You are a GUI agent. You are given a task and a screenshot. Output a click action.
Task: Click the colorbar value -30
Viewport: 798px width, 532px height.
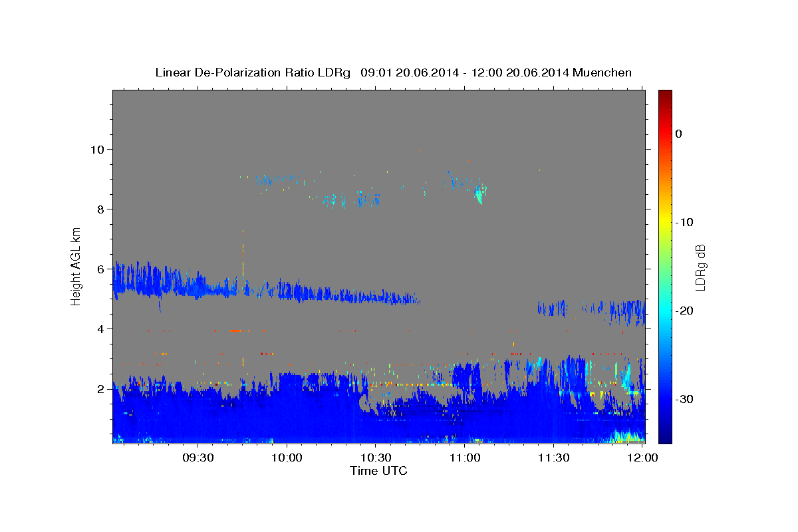[684, 399]
